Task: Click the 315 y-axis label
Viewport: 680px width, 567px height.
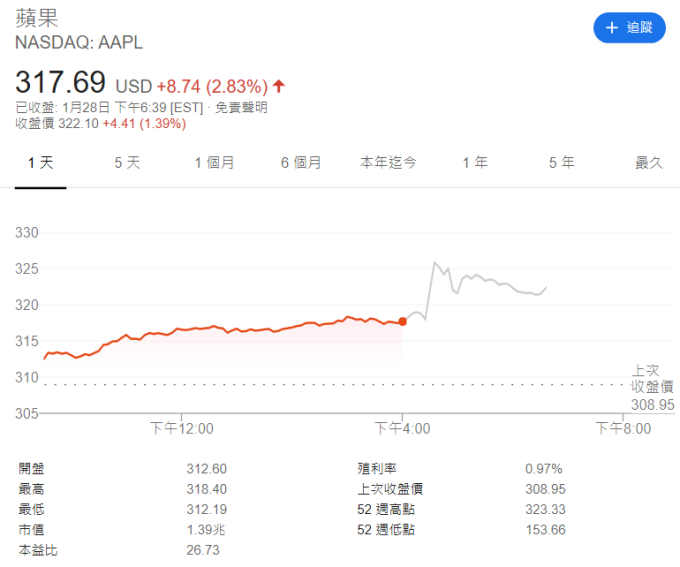Action: (x=27, y=341)
